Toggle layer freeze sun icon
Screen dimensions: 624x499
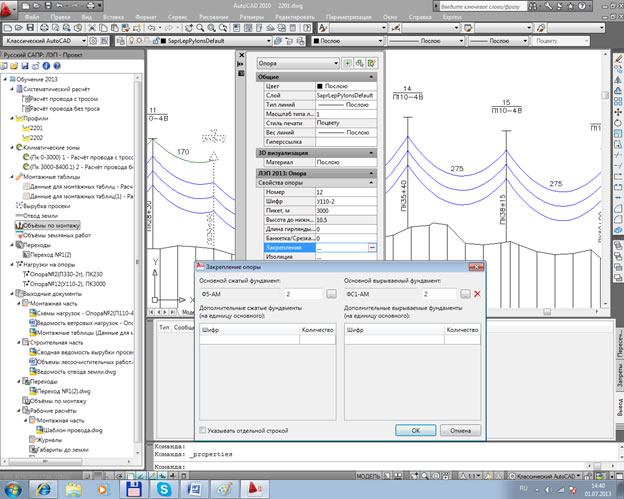pyautogui.click(x=139, y=41)
